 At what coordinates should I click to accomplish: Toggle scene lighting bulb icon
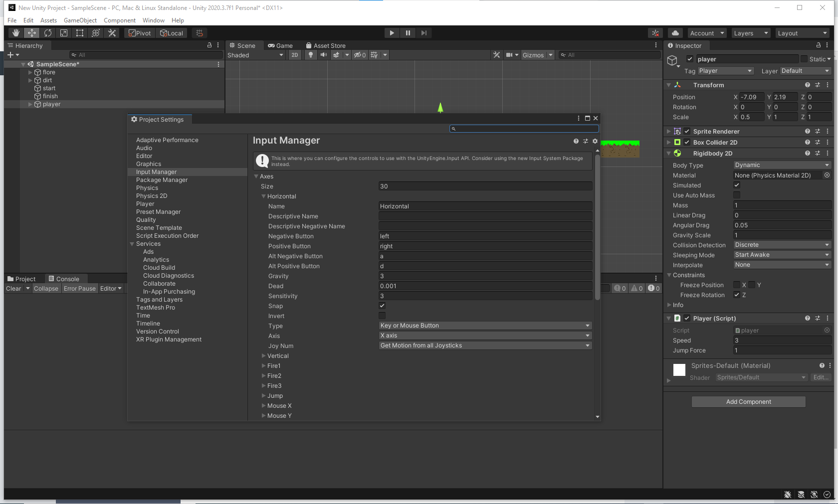311,55
